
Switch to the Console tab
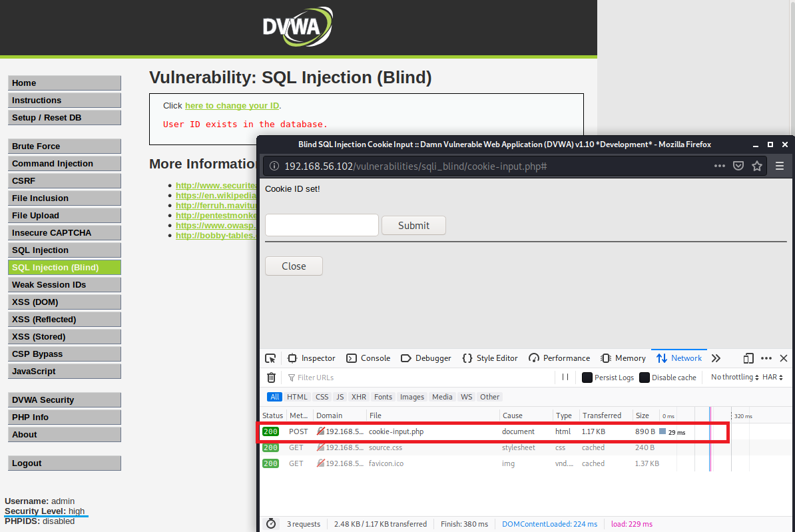tap(368, 358)
